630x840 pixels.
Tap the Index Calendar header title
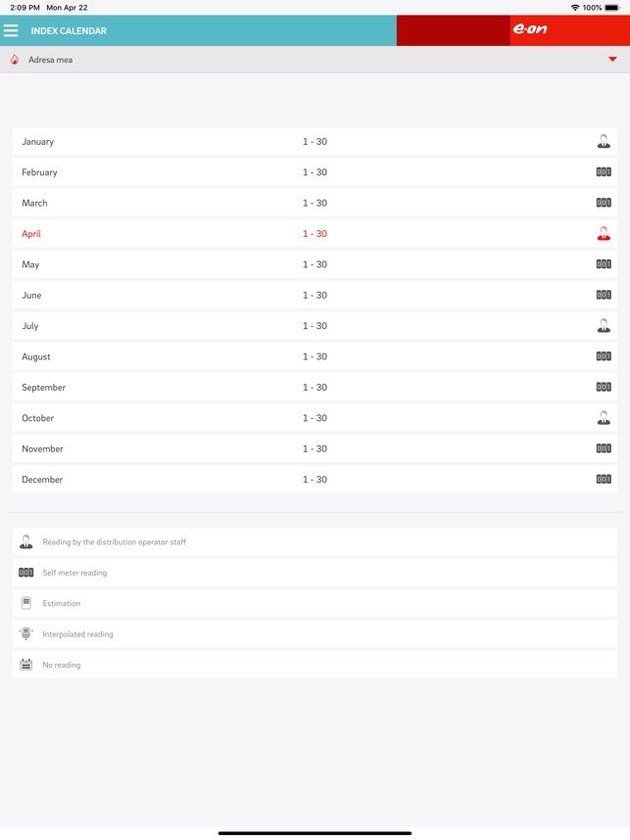tap(69, 30)
